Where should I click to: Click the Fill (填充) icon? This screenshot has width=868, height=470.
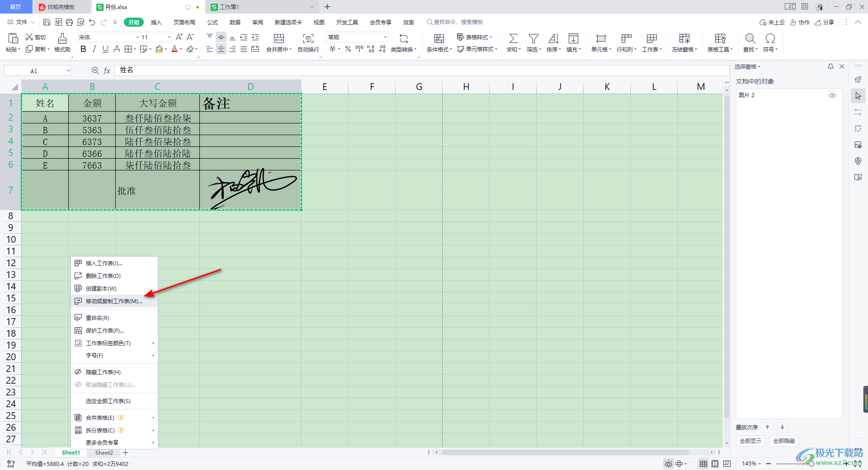point(573,39)
